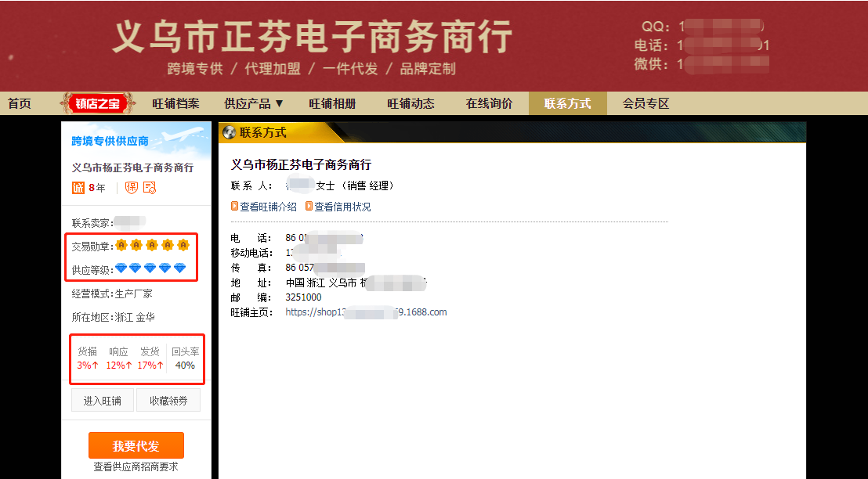Image resolution: width=868 pixels, height=479 pixels.
Task: Open the 会员专区 tab
Action: pos(646,103)
